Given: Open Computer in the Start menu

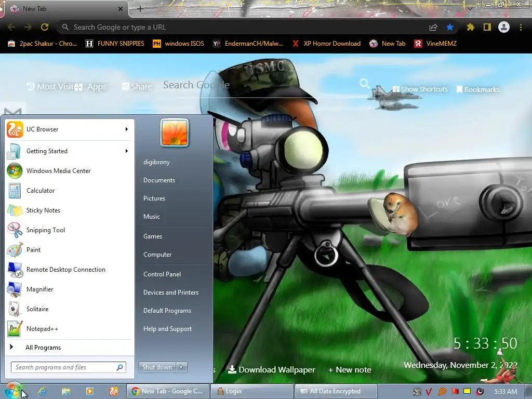Looking at the screenshot, I should tap(157, 255).
